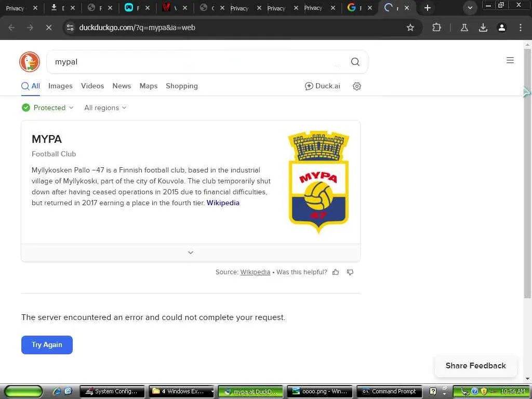
Task: Click the Windows Start button
Action: click(23, 391)
